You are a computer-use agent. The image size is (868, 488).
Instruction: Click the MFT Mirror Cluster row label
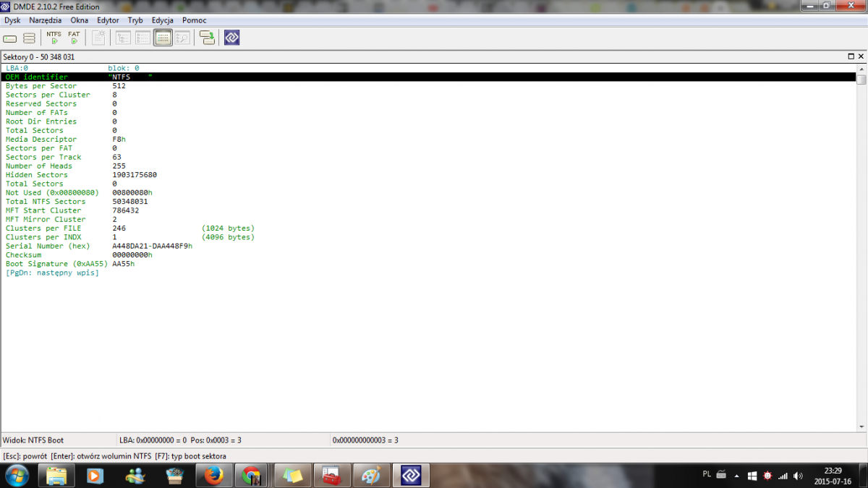(x=46, y=219)
